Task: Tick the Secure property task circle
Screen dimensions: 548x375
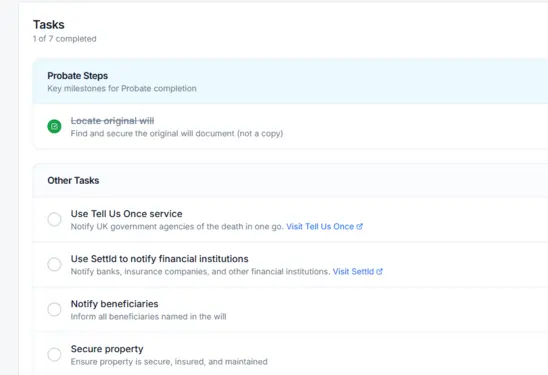Action: [54, 354]
